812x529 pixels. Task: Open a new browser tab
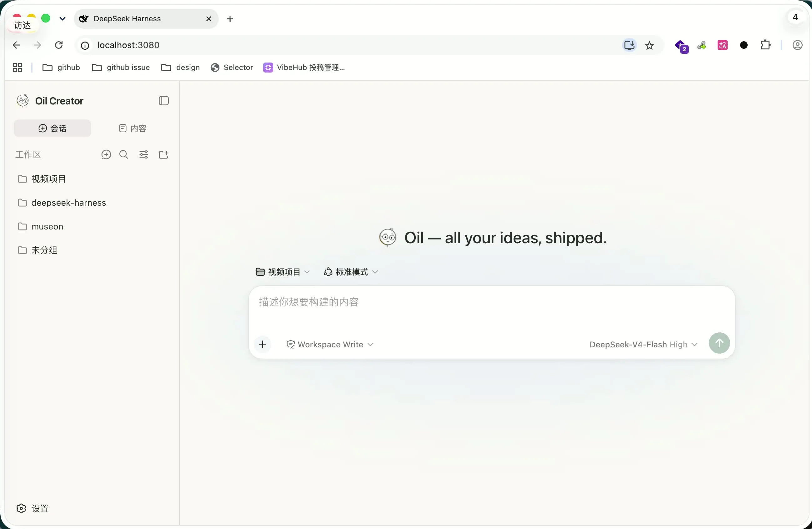230,19
